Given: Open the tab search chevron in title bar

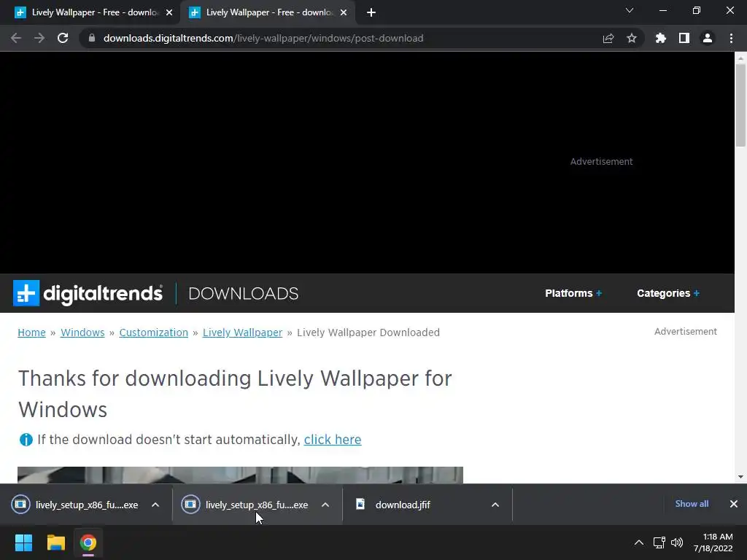Looking at the screenshot, I should (x=630, y=10).
